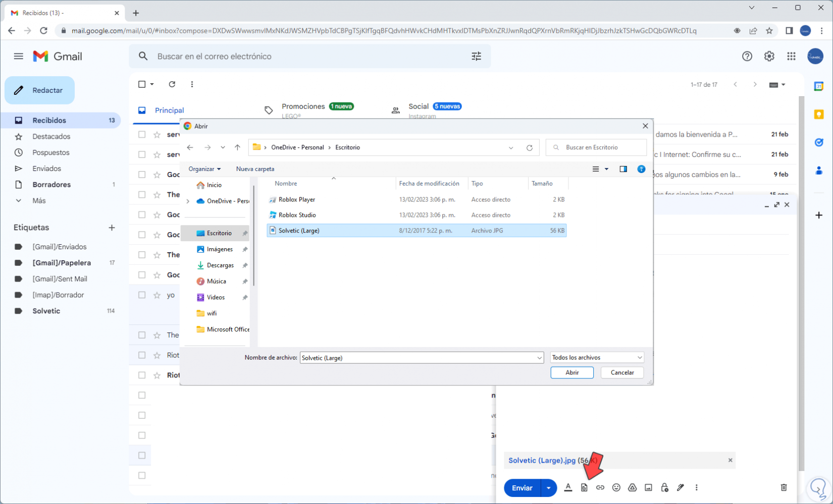
Task: Cancel the file open dialog
Action: pyautogui.click(x=622, y=372)
